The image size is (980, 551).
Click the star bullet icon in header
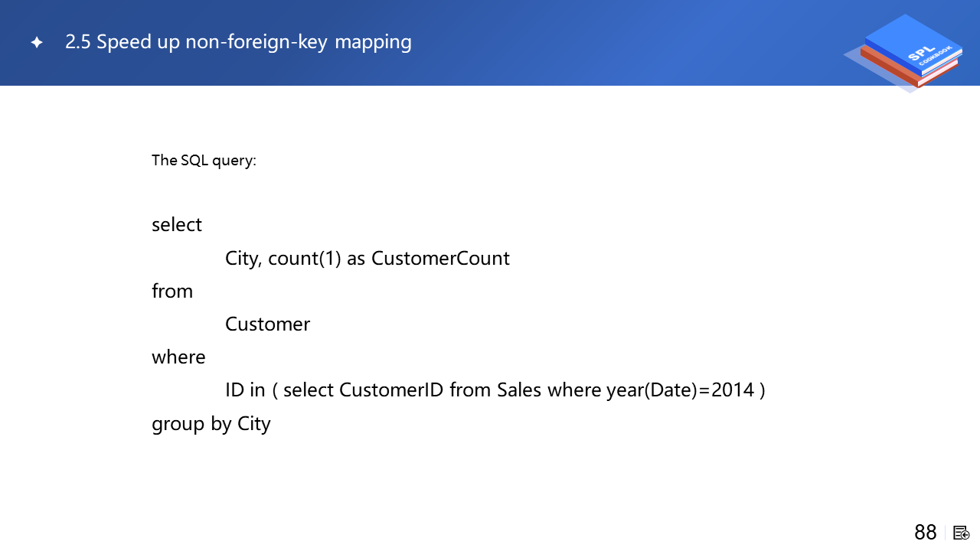(x=37, y=42)
